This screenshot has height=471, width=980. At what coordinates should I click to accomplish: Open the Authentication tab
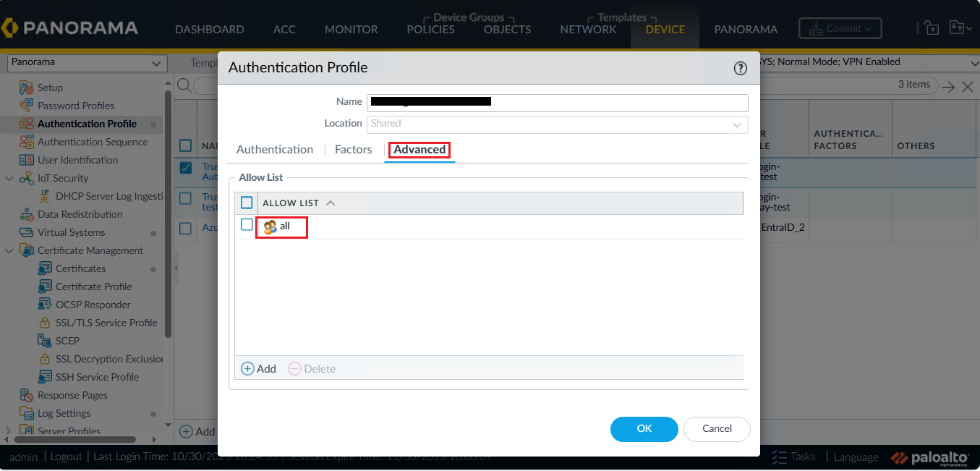(275, 150)
